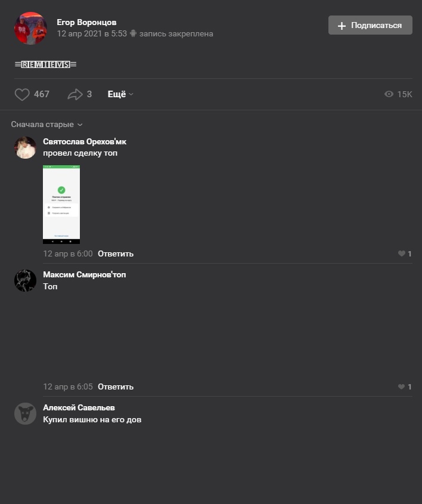Open Алексей Савельев's dog avatar
The width and height of the screenshot is (422, 504).
click(26, 414)
